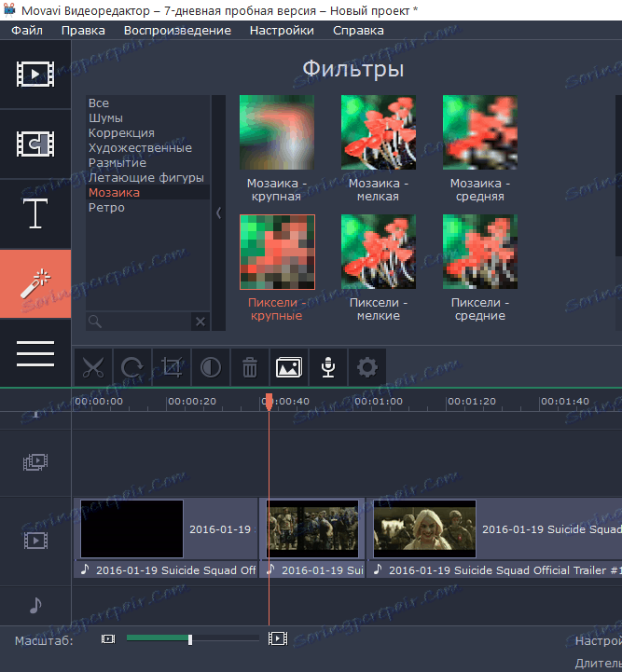Select the Ретро filter category

tap(148, 208)
